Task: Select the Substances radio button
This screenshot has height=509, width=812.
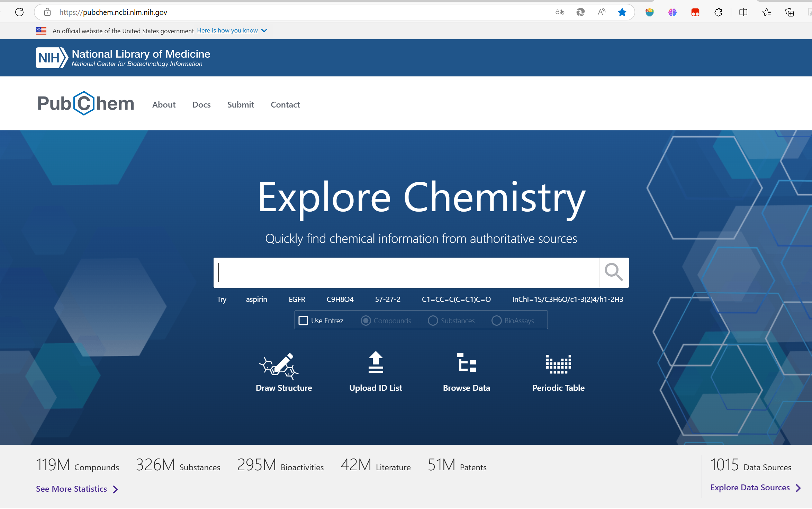Action: click(x=433, y=321)
